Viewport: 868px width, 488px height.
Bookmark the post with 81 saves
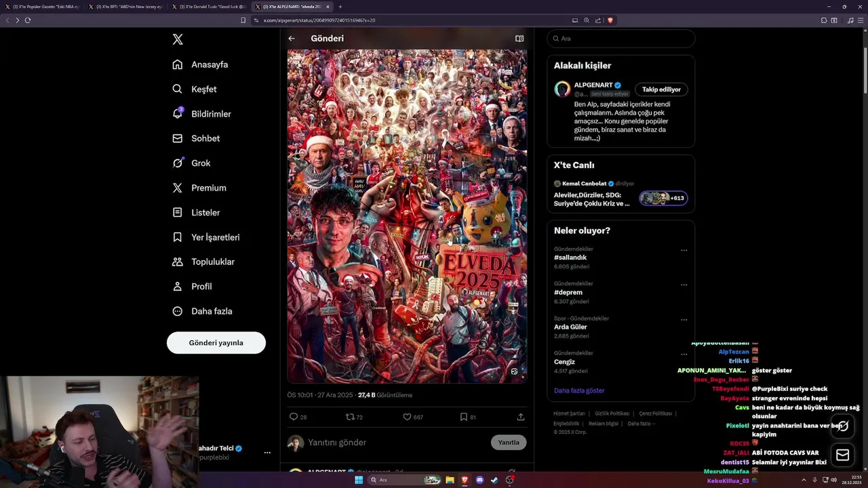pos(468,417)
